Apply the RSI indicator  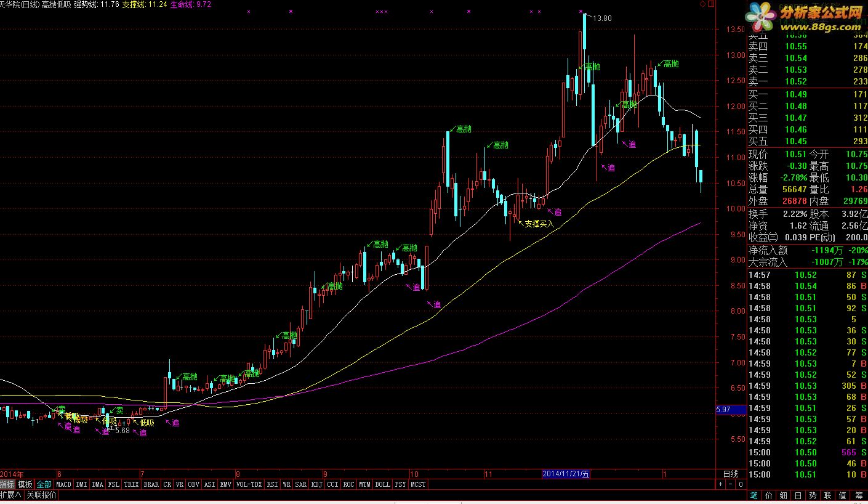click(272, 484)
